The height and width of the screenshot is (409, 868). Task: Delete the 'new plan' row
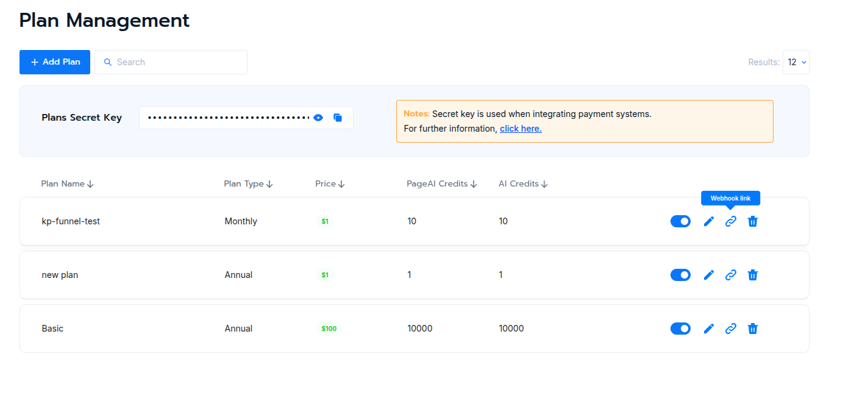click(x=753, y=275)
